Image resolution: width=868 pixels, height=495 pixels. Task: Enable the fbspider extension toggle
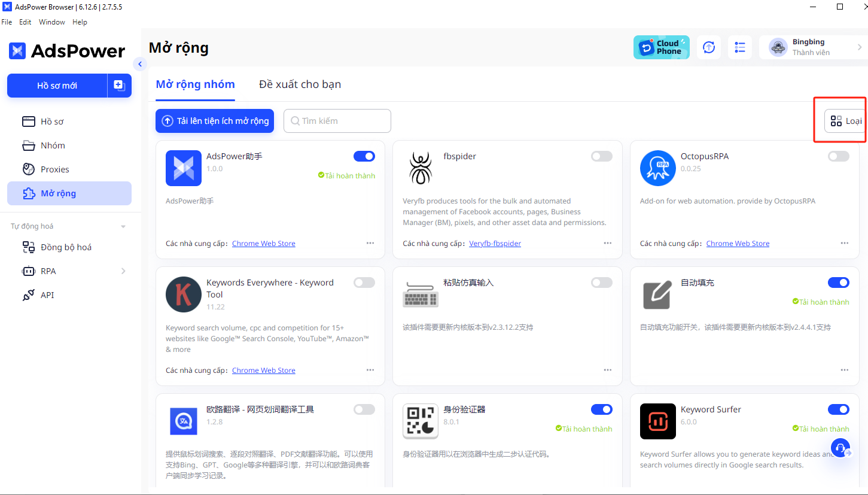point(602,156)
